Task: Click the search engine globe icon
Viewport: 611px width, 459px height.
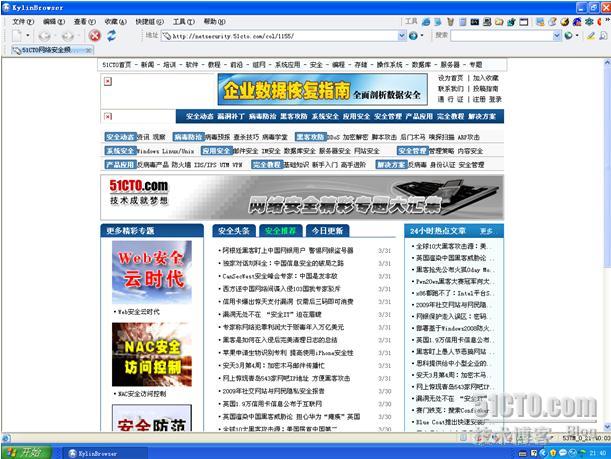Action: [x=569, y=36]
